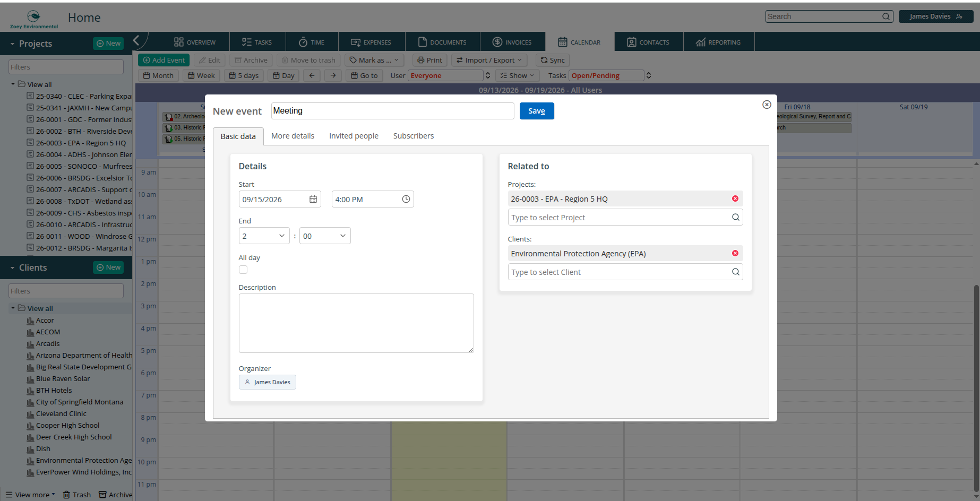This screenshot has width=980, height=501.
Task: Print the calendar
Action: [429, 60]
